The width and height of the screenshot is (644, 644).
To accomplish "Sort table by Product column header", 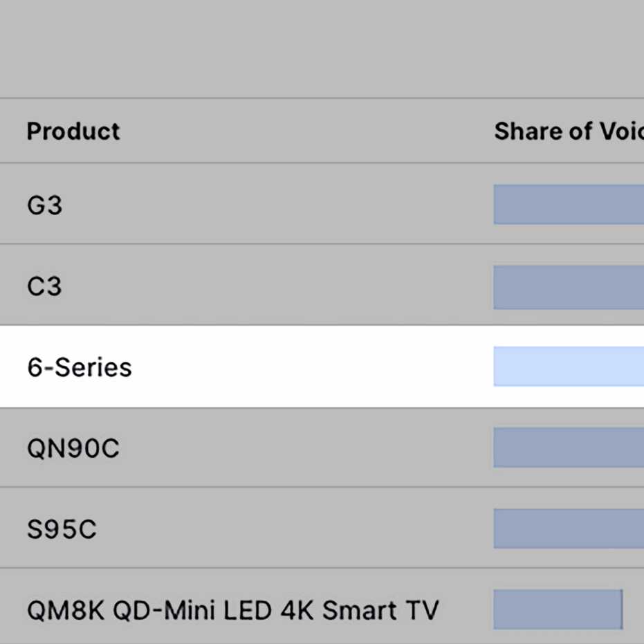I will point(73,131).
